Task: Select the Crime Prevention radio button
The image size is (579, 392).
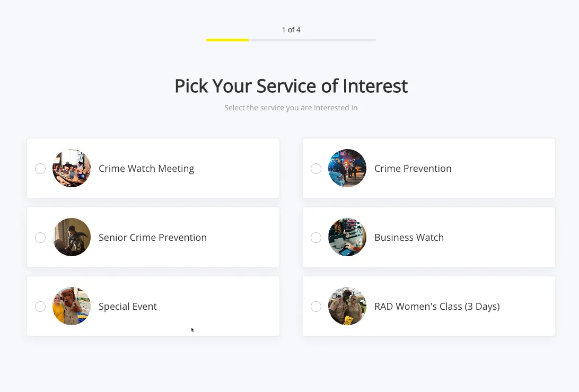Action: (x=316, y=168)
